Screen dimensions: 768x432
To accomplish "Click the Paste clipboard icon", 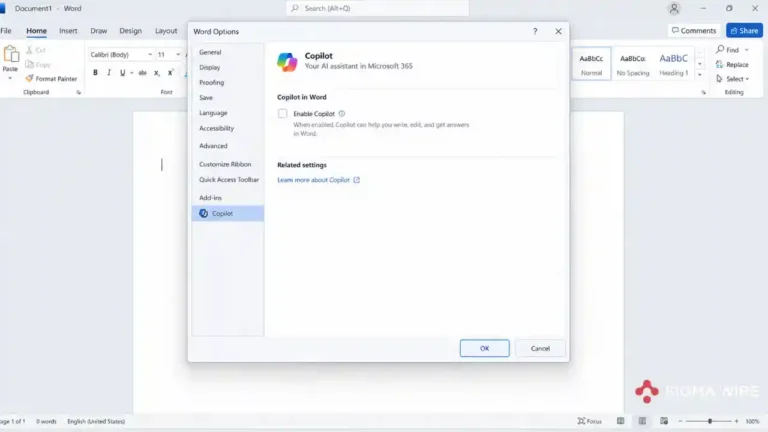I will pyautogui.click(x=11, y=54).
